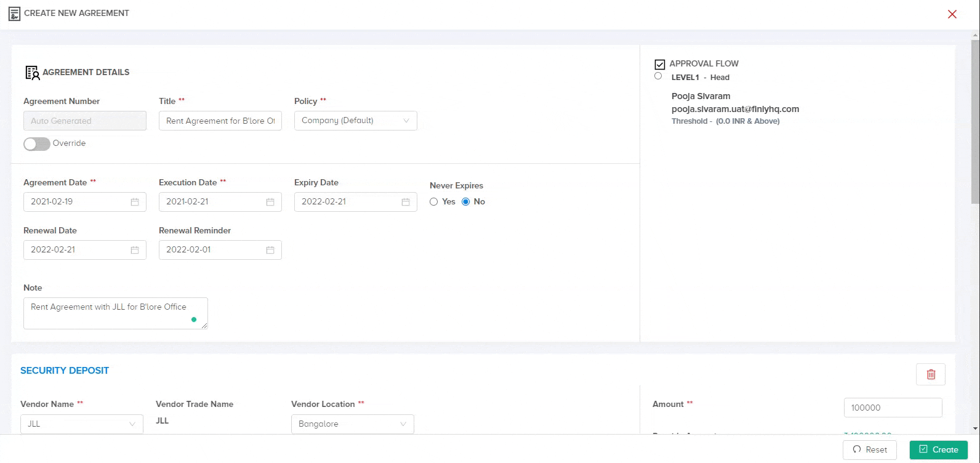
Task: Click the Vendor Trade Name value JLL
Action: point(163,421)
